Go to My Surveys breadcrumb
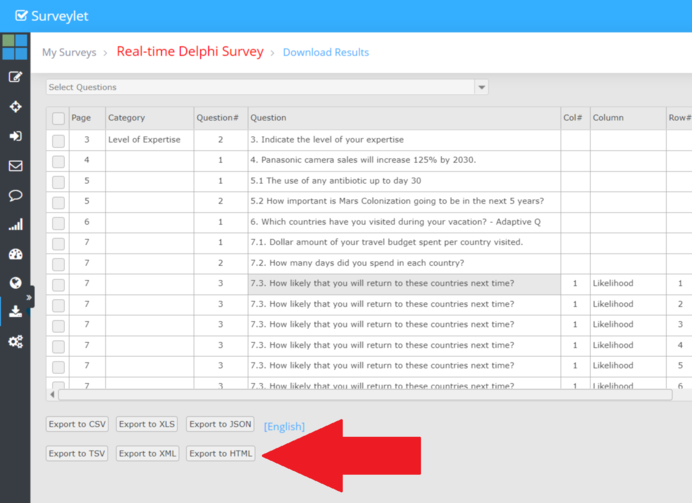This screenshot has width=692, height=503. (x=69, y=52)
